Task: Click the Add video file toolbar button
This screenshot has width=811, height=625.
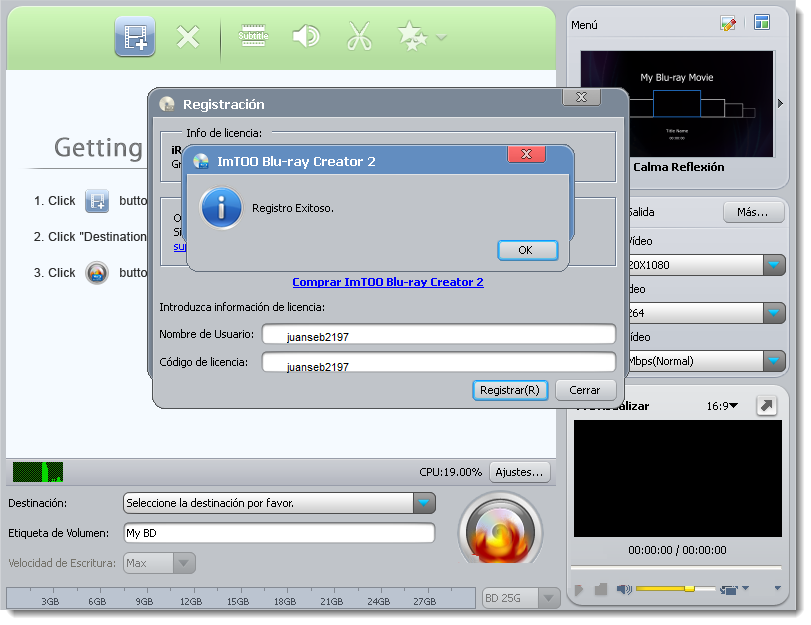Action: [135, 37]
